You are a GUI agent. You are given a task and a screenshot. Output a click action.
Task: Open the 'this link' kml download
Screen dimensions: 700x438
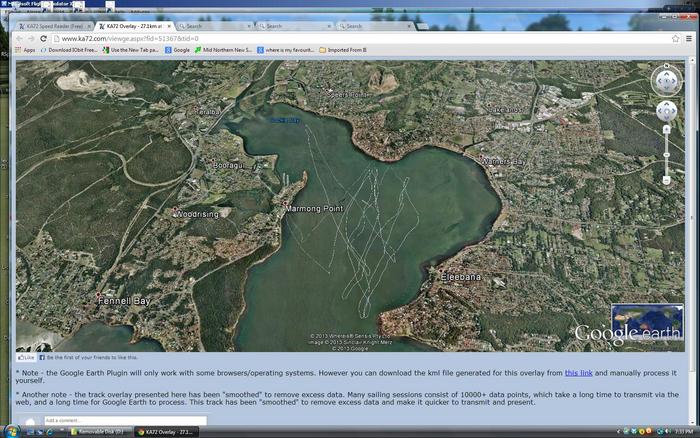tap(578, 372)
